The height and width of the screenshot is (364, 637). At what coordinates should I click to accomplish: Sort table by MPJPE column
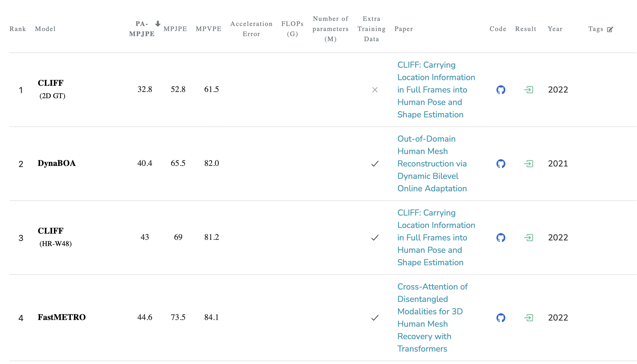[x=175, y=29]
